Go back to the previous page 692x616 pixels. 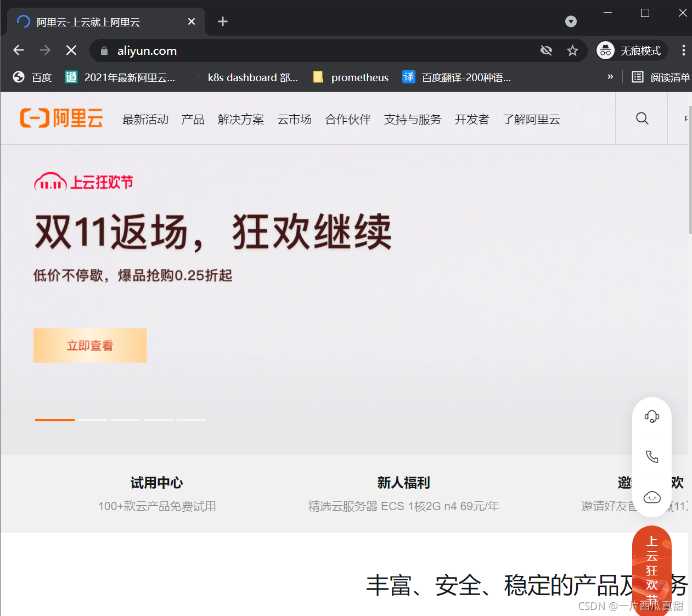click(x=19, y=50)
